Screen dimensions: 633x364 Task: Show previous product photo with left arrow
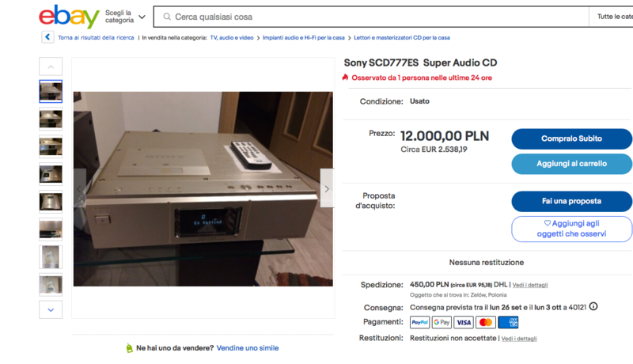click(79, 188)
